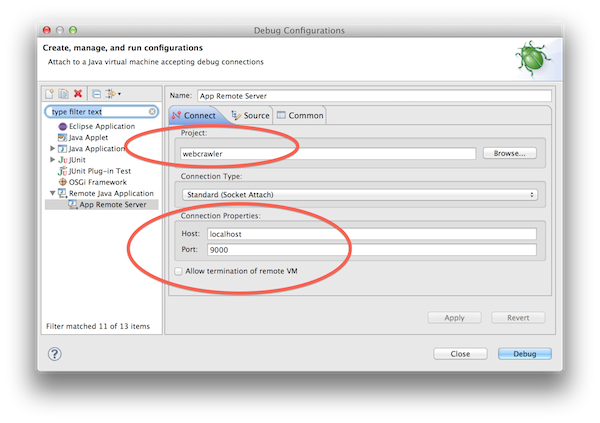Expand the Java Application node
The height and width of the screenshot is (423, 600).
[x=53, y=149]
